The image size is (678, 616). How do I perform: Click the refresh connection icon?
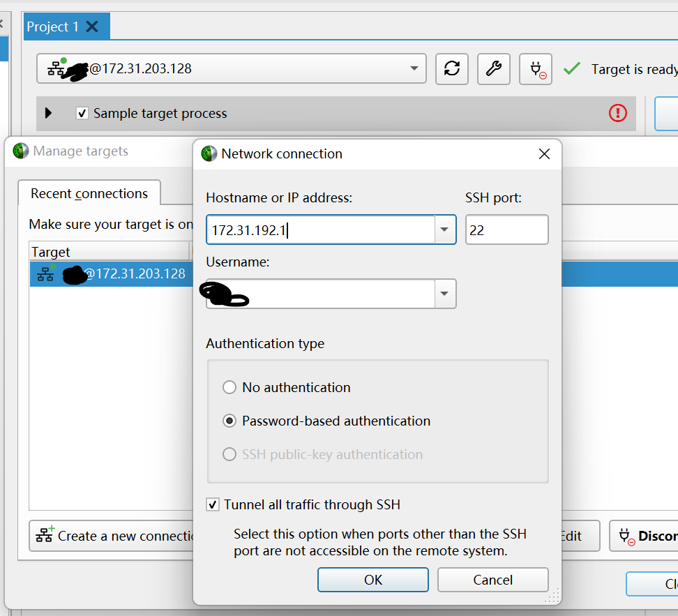(451, 69)
